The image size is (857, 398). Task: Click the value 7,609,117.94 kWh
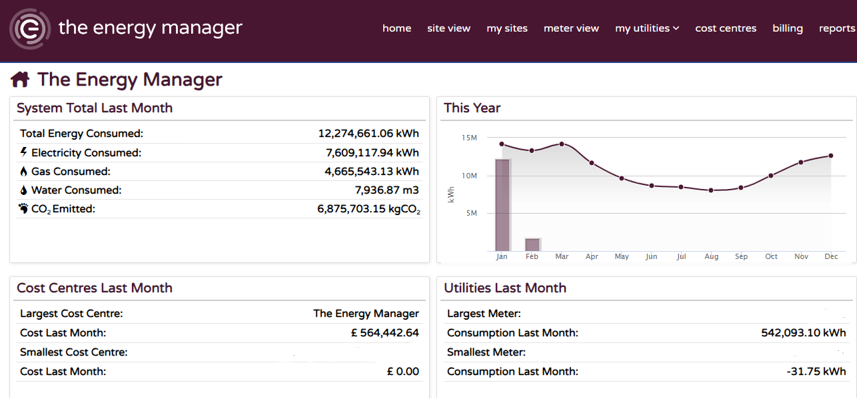pyautogui.click(x=372, y=153)
